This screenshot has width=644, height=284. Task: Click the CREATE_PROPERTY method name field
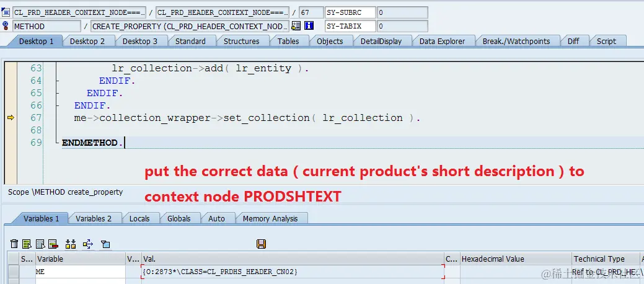tap(190, 26)
